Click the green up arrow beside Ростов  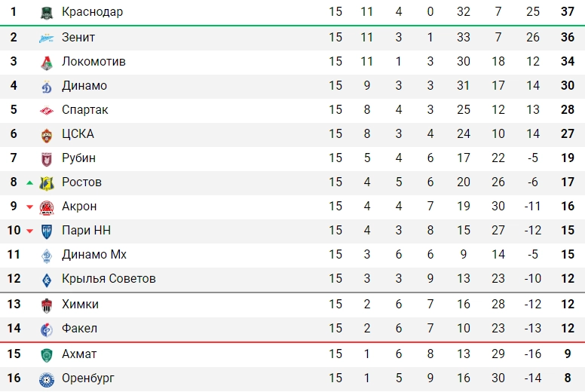(x=30, y=182)
